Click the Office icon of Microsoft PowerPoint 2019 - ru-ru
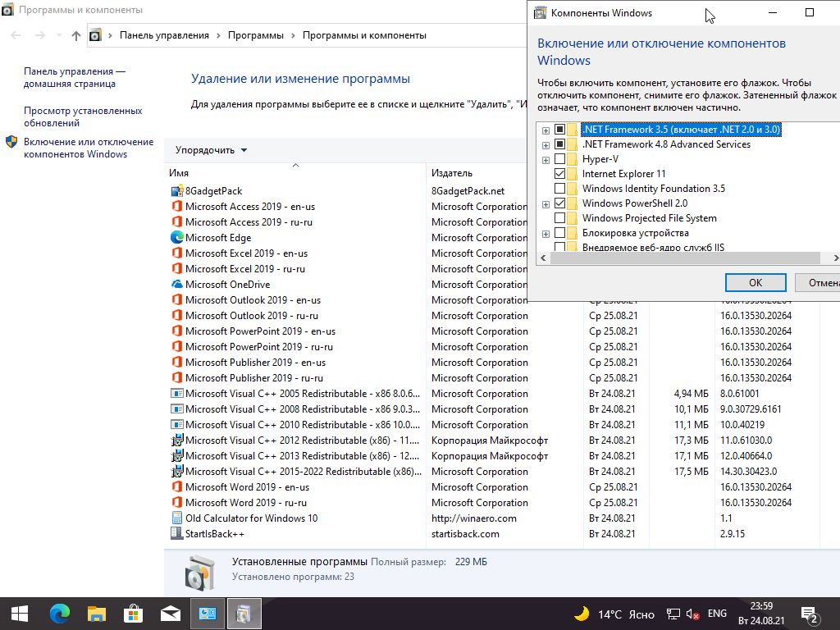The height and width of the screenshot is (630, 840). [177, 346]
